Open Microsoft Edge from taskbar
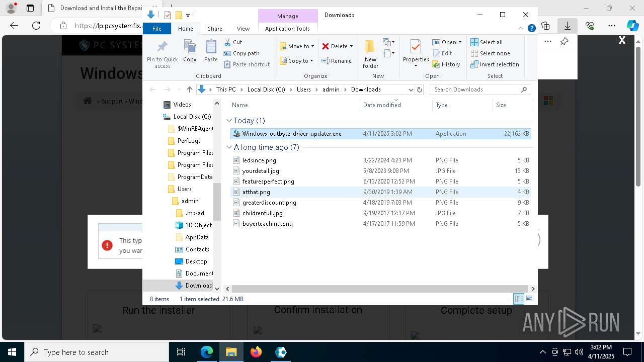 coord(207,352)
